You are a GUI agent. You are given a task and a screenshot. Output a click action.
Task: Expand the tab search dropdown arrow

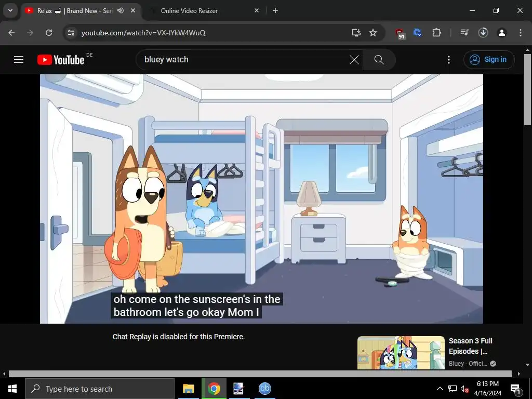click(10, 10)
